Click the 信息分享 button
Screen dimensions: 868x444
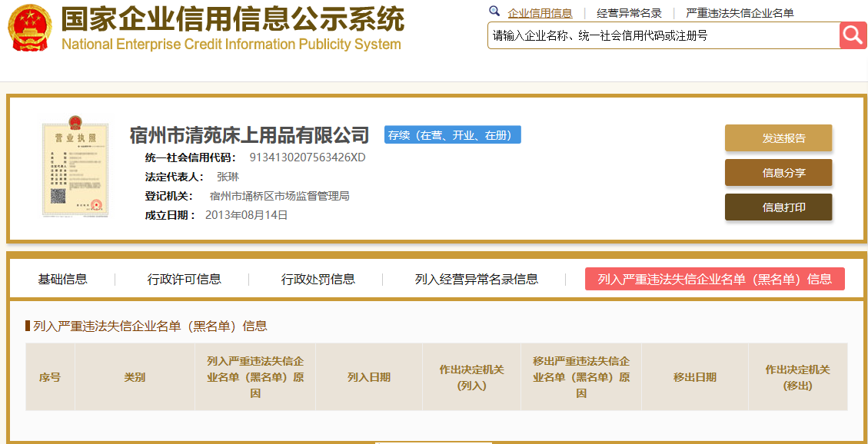coord(778,173)
